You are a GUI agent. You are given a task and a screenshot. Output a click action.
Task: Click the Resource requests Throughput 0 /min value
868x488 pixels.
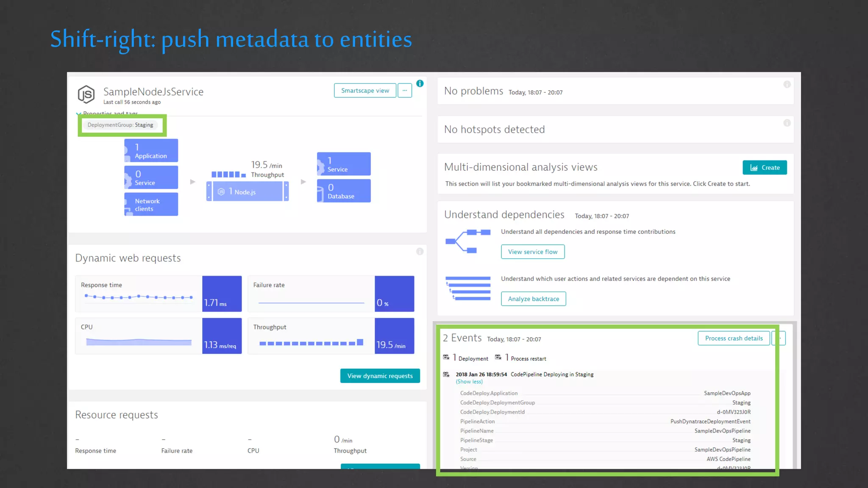point(343,440)
